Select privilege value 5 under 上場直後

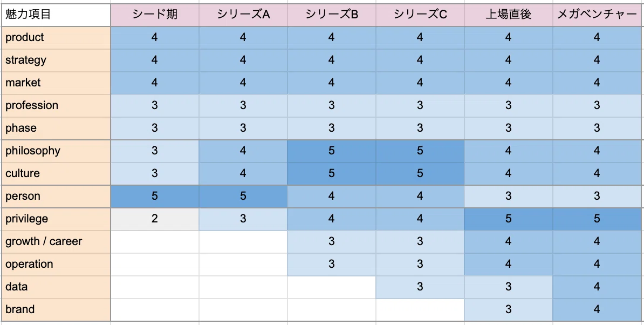(x=509, y=219)
